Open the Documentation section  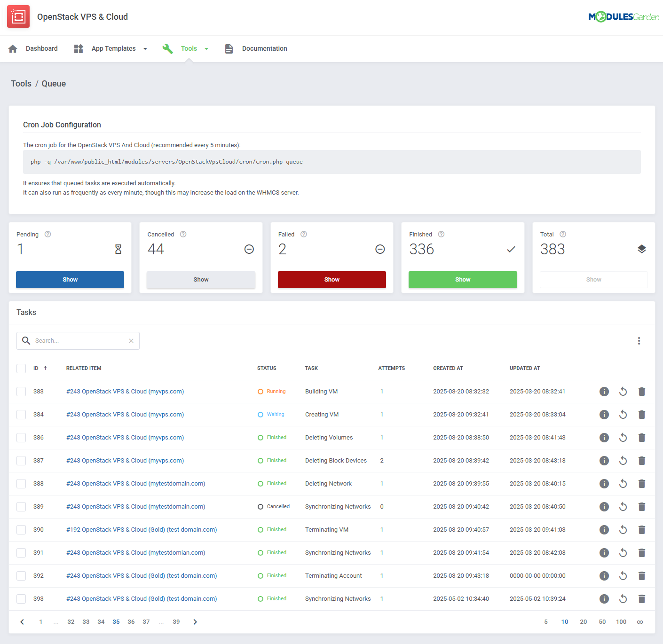[x=264, y=48]
